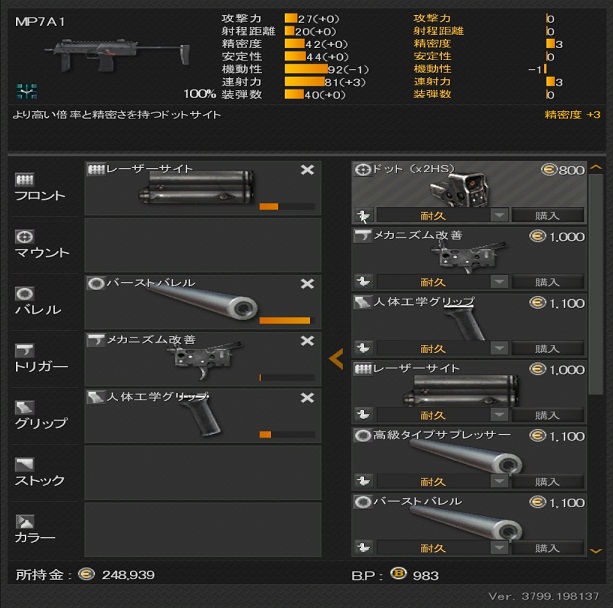Viewport: 613px width, 608px height.
Task: Remove the equipped バーストバレル with its X
Action: (x=307, y=283)
